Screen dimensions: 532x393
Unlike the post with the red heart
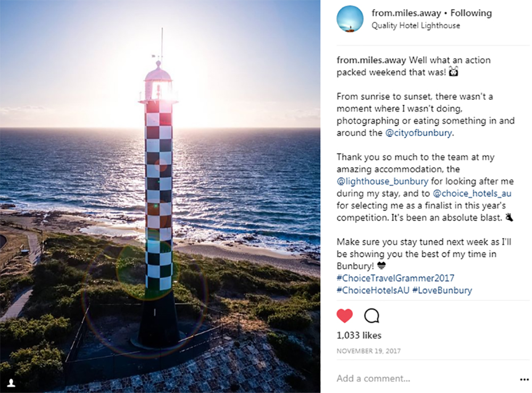(x=344, y=316)
